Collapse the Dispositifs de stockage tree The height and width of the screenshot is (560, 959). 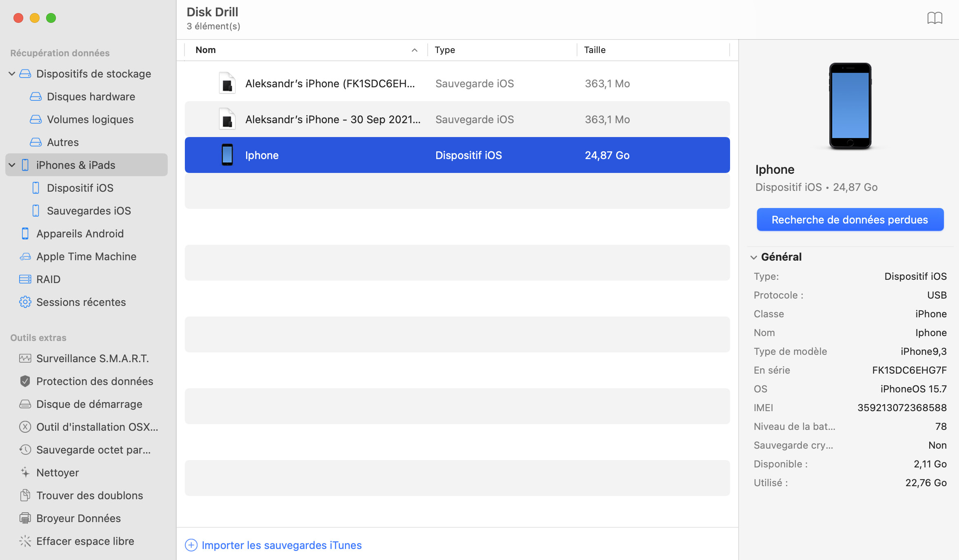click(12, 74)
